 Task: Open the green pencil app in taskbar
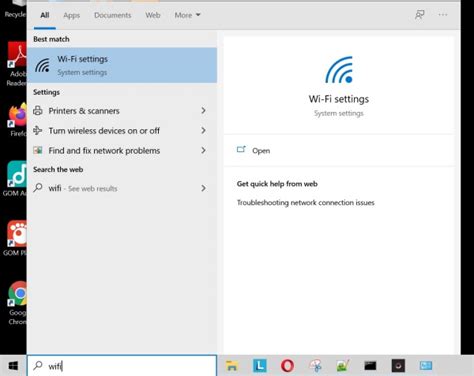click(343, 366)
